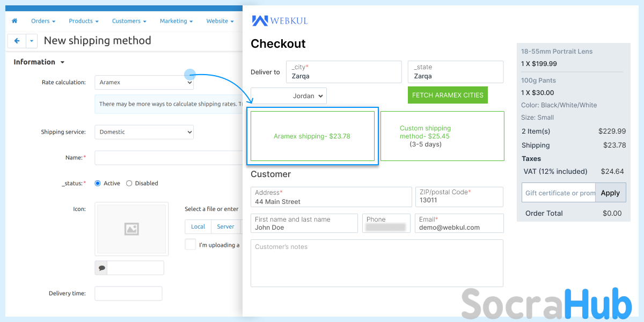Screen dimensions: 644x322
Task: Open the Products menu
Action: (84, 21)
